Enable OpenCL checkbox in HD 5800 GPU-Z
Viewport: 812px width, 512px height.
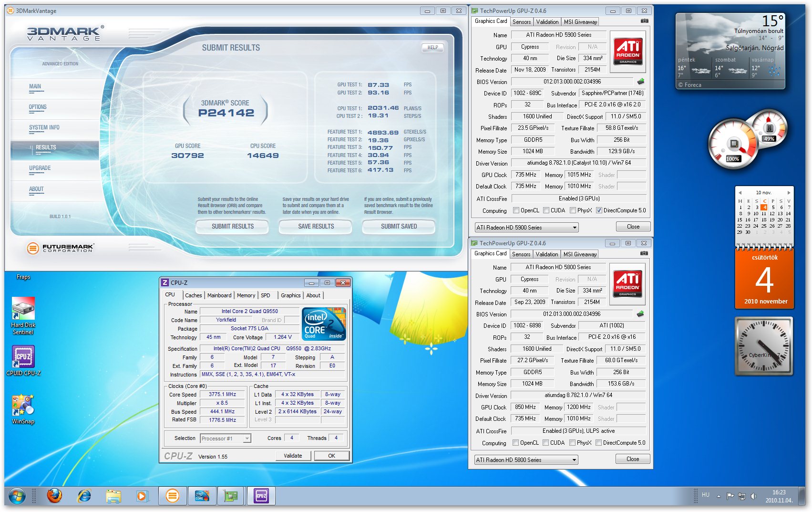point(515,443)
